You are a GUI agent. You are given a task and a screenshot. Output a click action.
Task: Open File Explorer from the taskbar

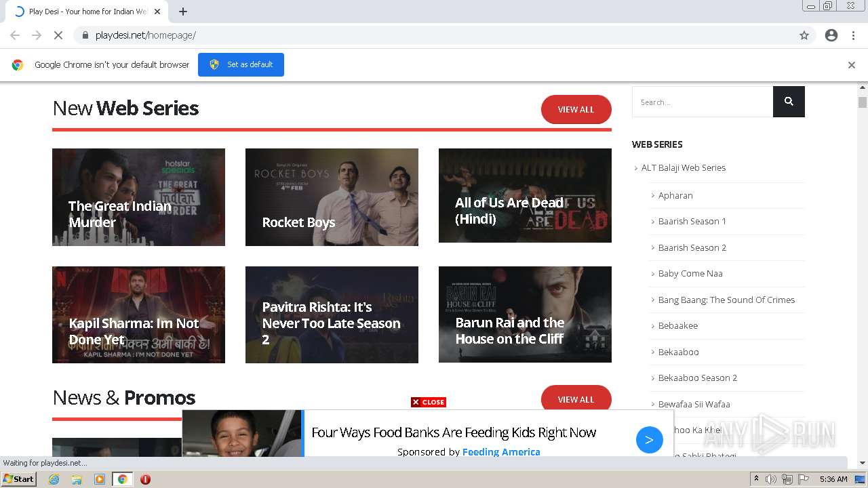(77, 479)
